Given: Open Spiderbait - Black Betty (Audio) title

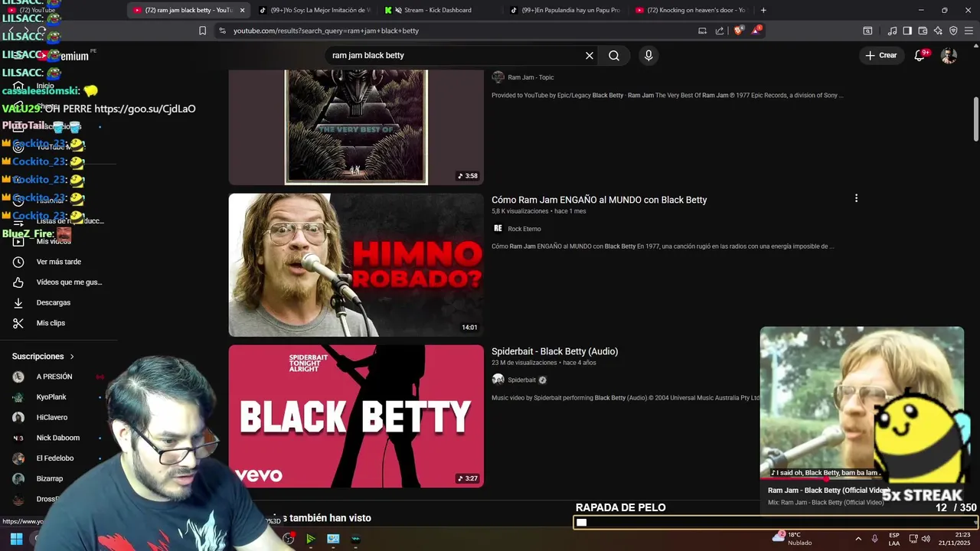Looking at the screenshot, I should [x=554, y=351].
